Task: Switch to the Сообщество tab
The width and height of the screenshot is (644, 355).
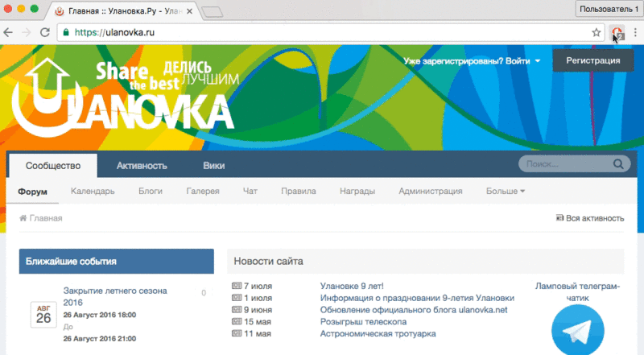Action: 53,166
